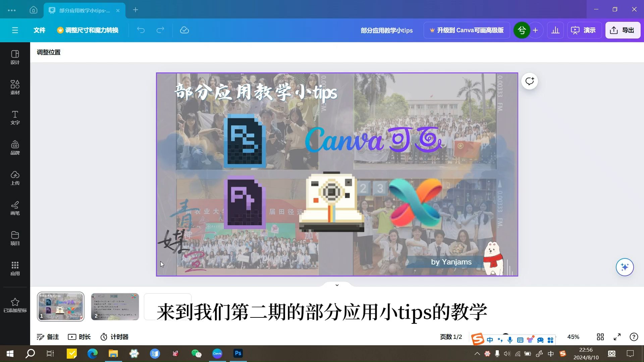Open the 项目 projects folder

coord(15,238)
